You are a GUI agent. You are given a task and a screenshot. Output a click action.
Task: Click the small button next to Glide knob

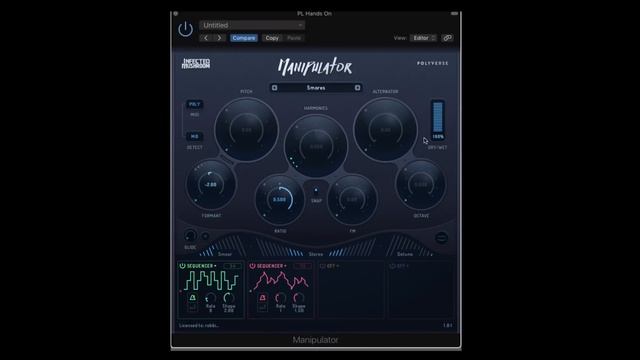[205, 236]
